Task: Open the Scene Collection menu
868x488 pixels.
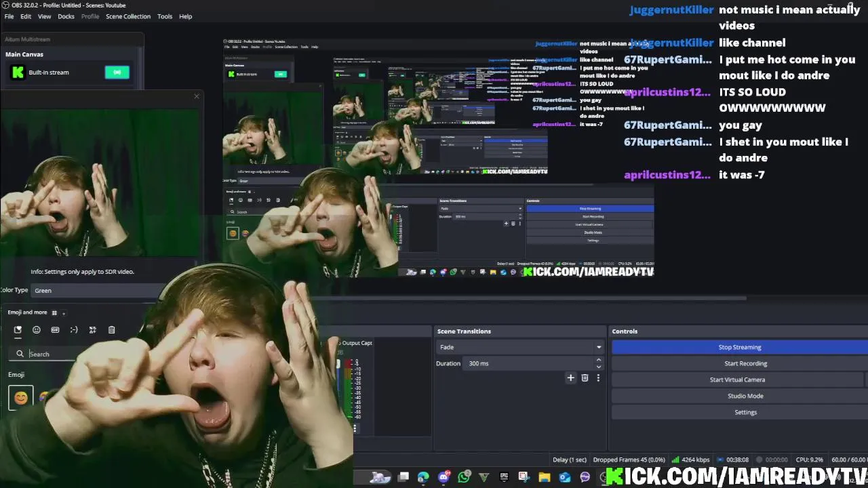Action: [x=128, y=16]
